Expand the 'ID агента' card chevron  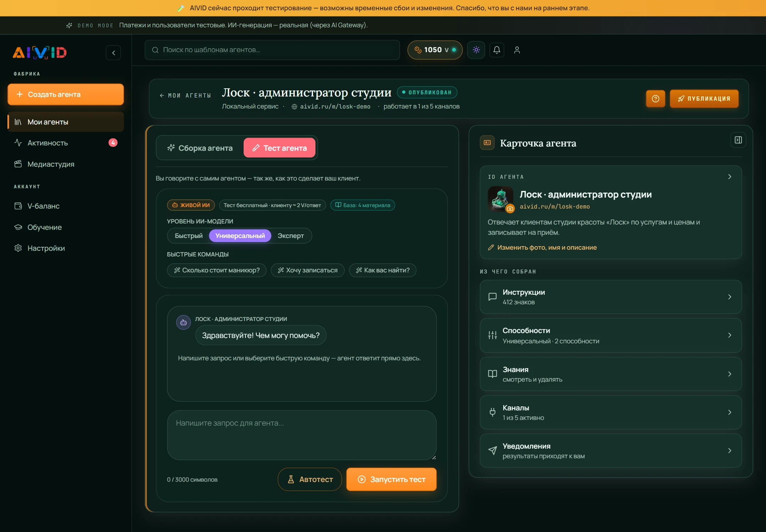(730, 177)
